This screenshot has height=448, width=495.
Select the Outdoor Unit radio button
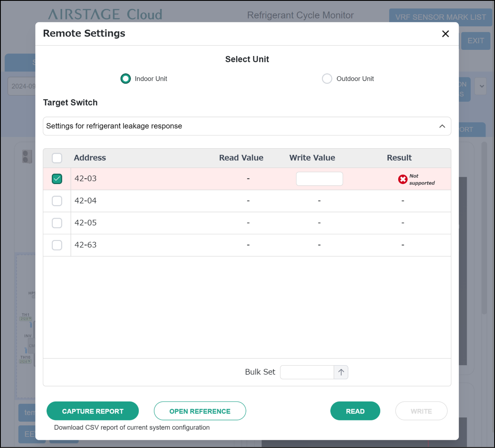pos(327,79)
